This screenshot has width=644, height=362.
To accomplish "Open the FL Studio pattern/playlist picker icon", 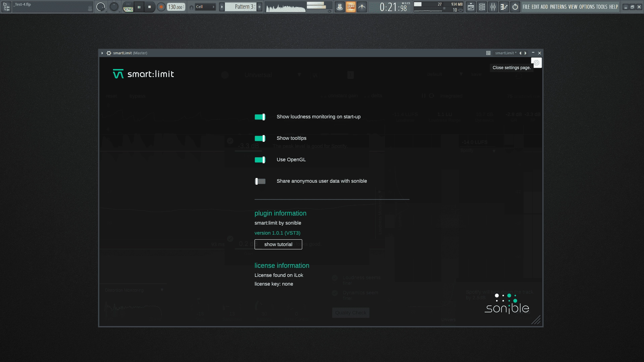I will click(6, 7).
